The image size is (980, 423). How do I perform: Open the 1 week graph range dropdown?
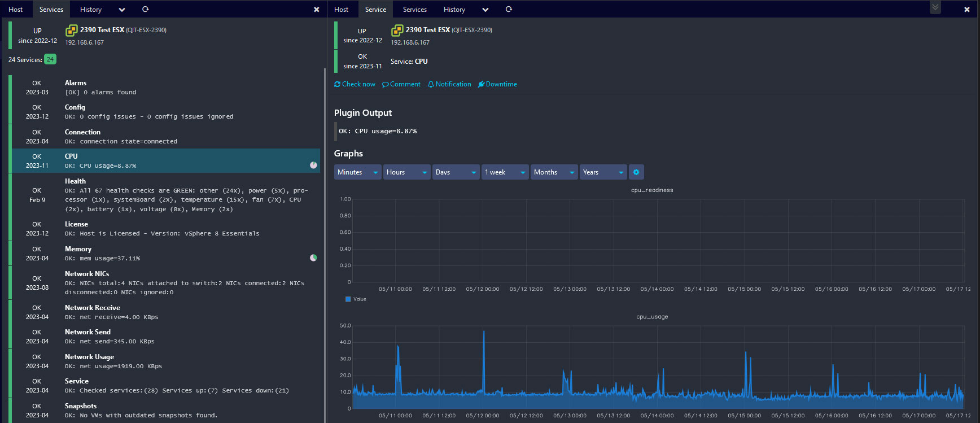click(505, 172)
